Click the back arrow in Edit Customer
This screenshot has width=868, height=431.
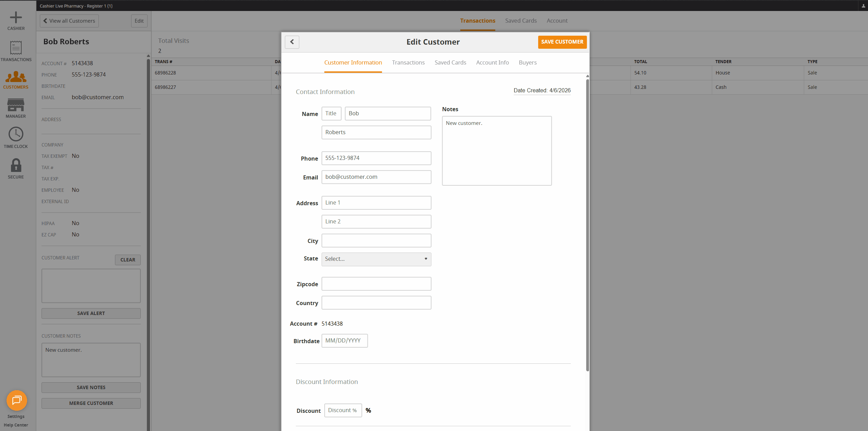[292, 42]
